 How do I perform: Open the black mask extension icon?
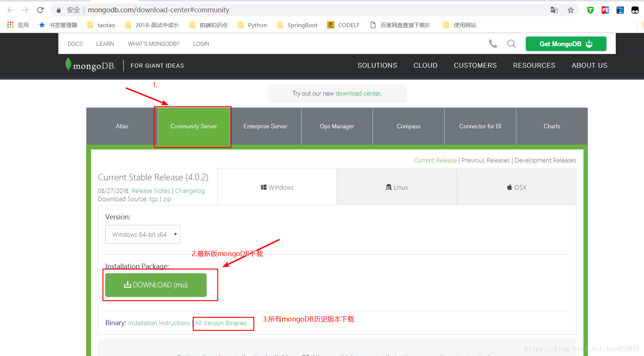point(635,10)
